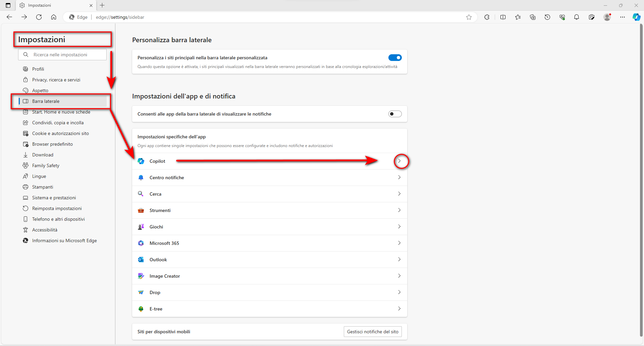Viewport: 644px width, 346px height.
Task: Open browser History clock icon
Action: (x=547, y=17)
